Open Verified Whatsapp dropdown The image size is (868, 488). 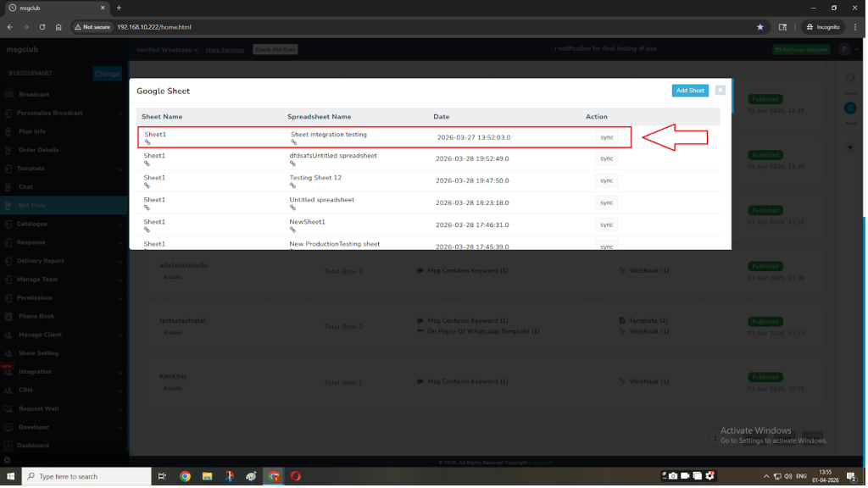[167, 50]
